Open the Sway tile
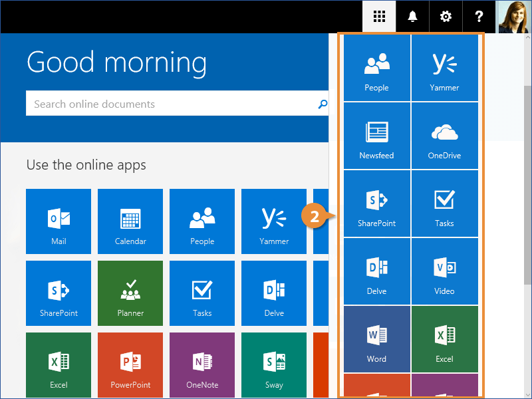This screenshot has width=532, height=399. pyautogui.click(x=274, y=365)
